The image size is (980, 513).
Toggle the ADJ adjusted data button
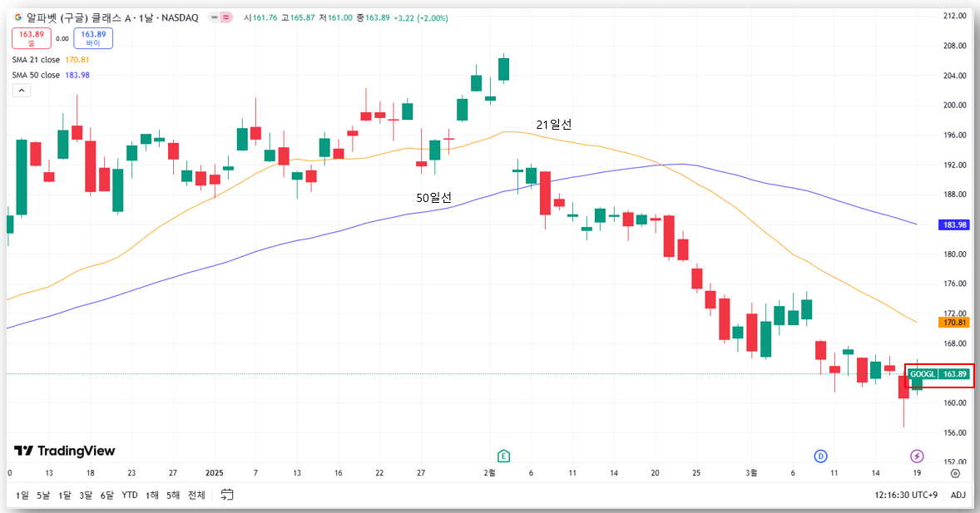tap(958, 495)
